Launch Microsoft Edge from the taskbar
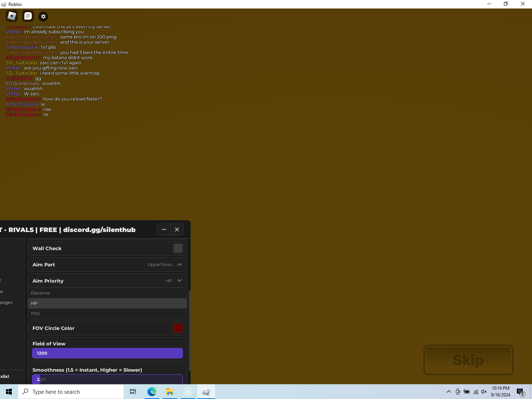 [x=152, y=392]
